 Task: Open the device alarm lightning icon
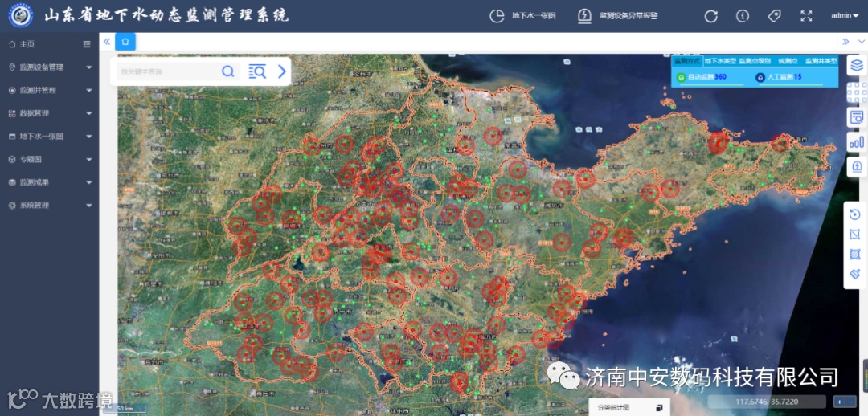857,167
